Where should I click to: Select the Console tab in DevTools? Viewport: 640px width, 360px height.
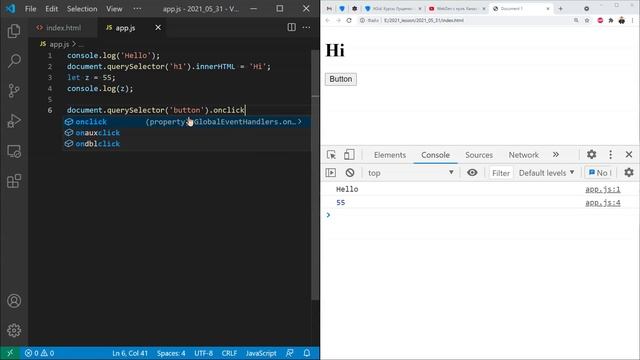(436, 155)
